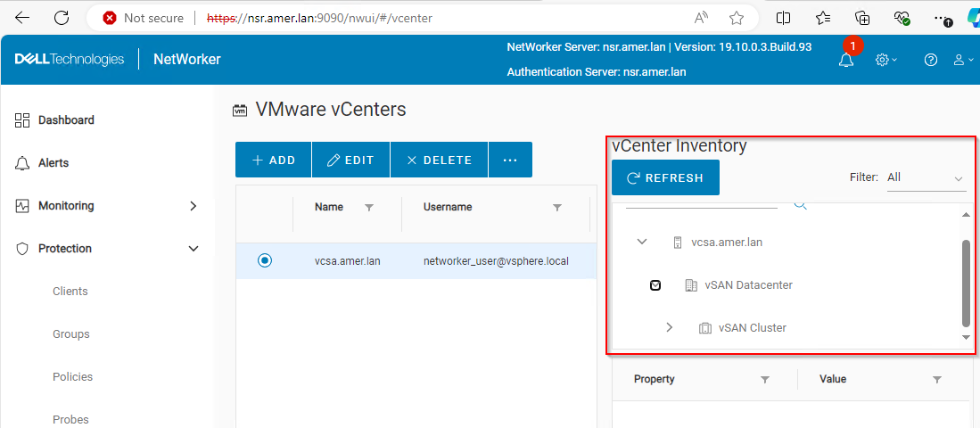Open the Browser essentials heart icon
This screenshot has height=428, width=980.
tap(902, 18)
